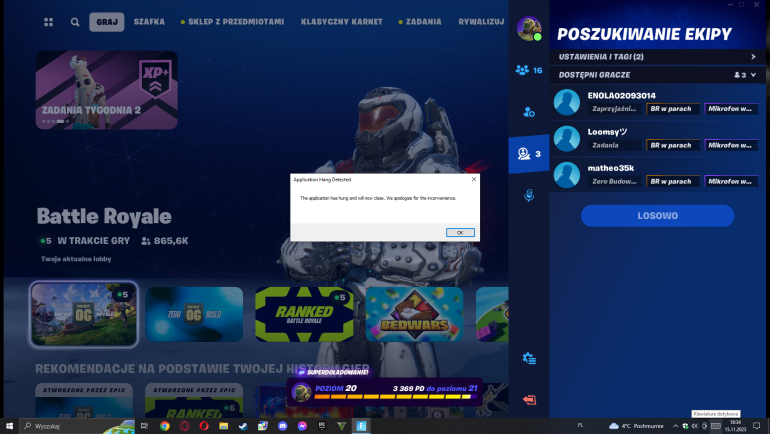The height and width of the screenshot is (434, 770).
Task: Click Zadania tag on Loomsyツ row
Action: click(614, 145)
